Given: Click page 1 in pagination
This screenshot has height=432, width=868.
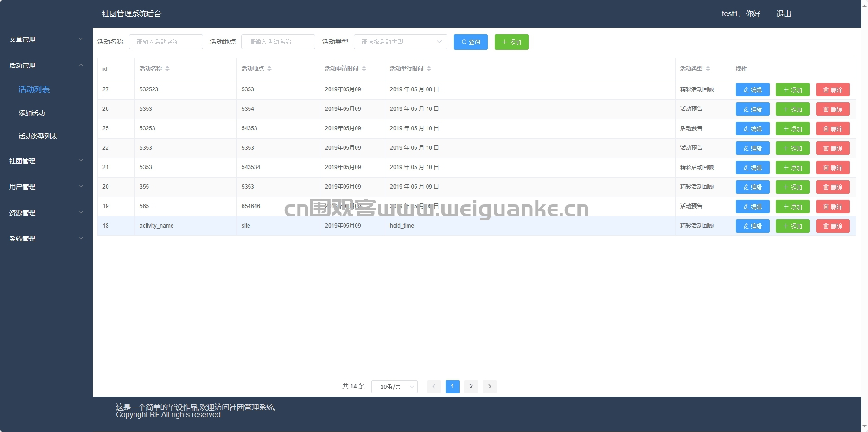Looking at the screenshot, I should pos(453,387).
